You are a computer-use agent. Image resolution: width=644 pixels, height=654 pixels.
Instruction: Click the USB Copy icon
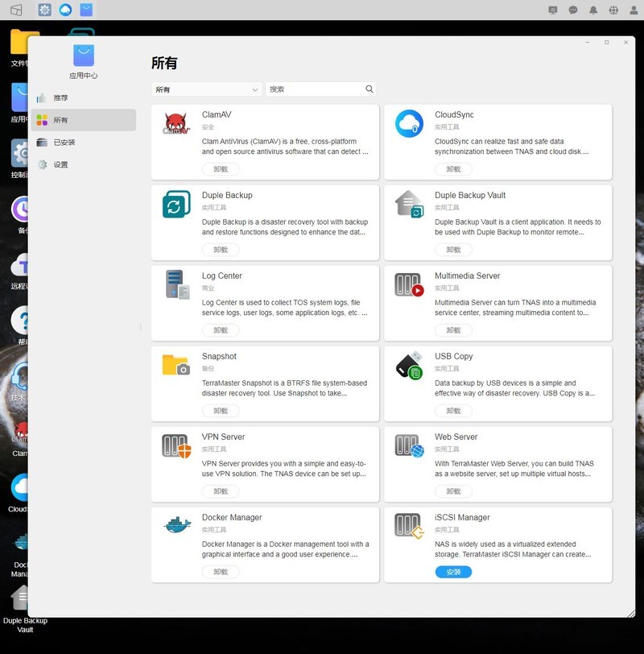tap(409, 365)
